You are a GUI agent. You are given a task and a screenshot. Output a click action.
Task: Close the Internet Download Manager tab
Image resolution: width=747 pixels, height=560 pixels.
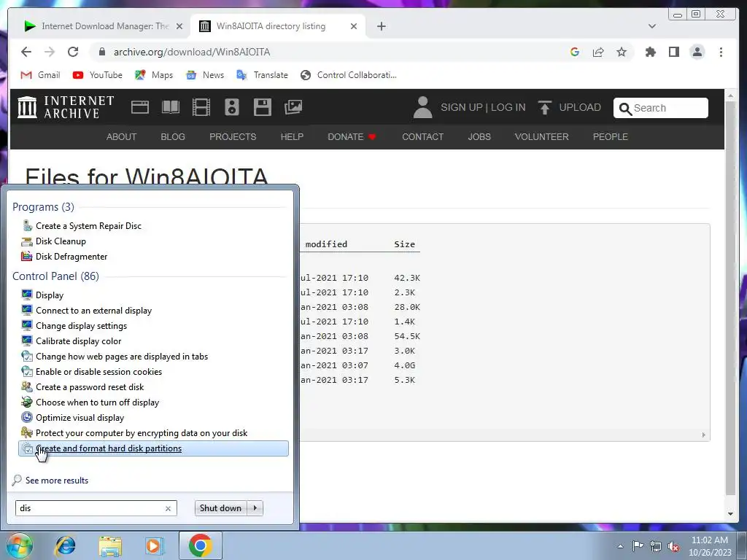click(x=179, y=26)
